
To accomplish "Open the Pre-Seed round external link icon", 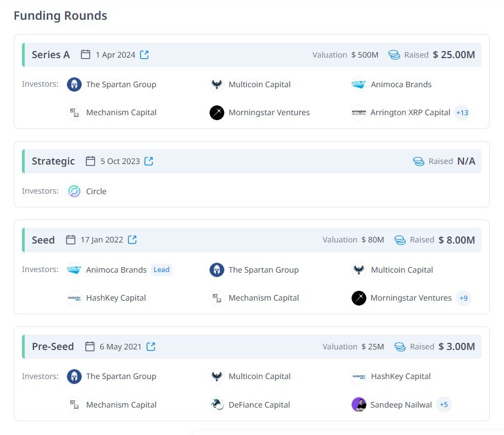I will pos(151,347).
